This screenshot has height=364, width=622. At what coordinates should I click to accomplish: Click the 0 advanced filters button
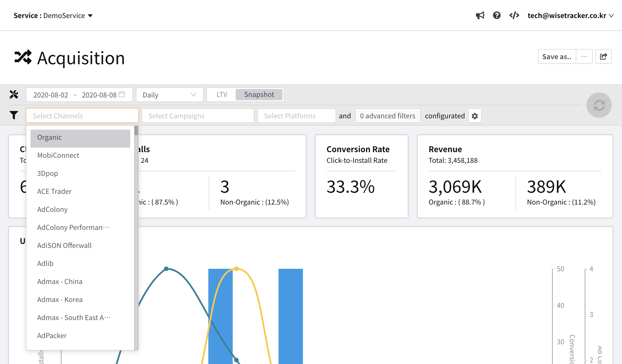(387, 116)
